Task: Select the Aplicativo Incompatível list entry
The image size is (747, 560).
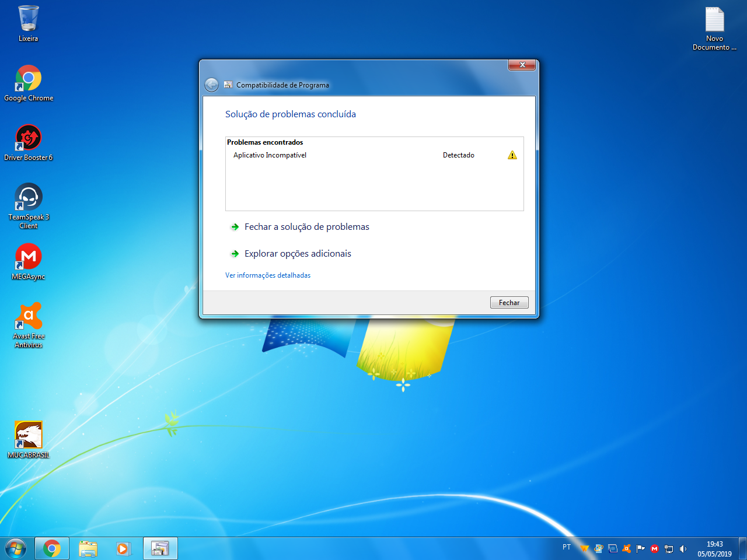Action: coord(270,155)
